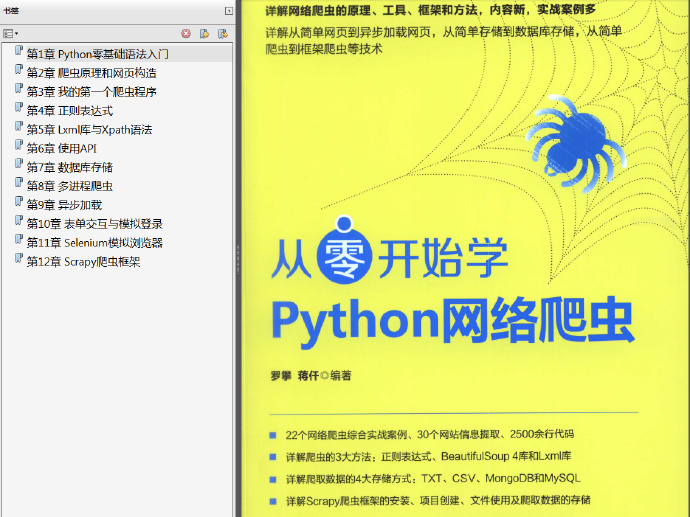Click the 书签 panel title
Screen dimensions: 690x517
click(x=11, y=11)
